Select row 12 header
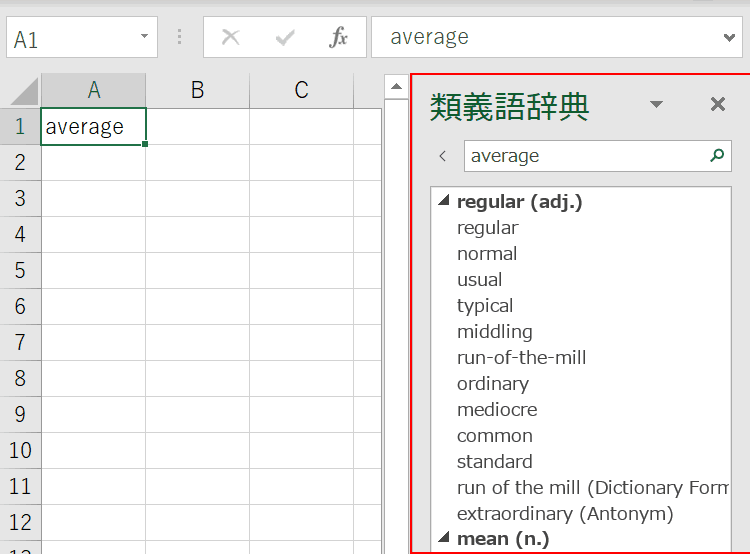Viewport: 750px width, 554px height. (x=20, y=522)
